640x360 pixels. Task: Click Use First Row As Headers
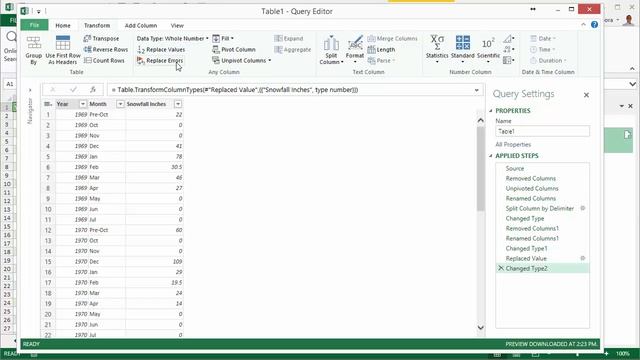(x=63, y=50)
